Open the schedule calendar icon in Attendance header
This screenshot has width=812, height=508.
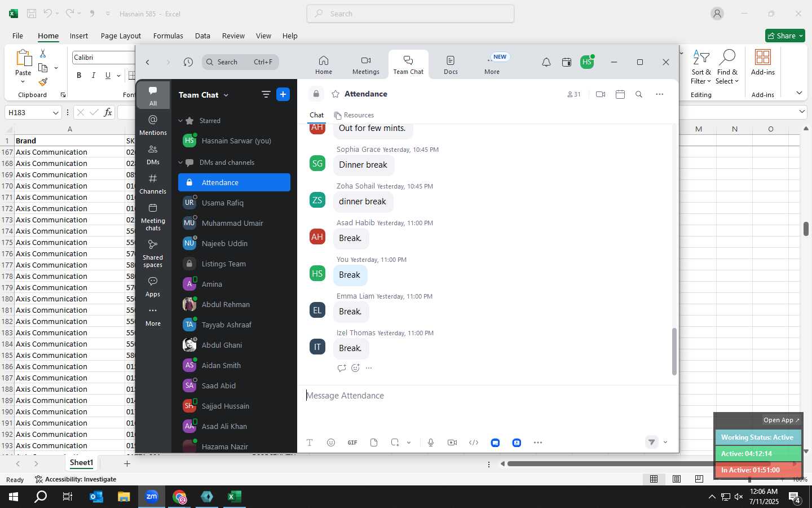pyautogui.click(x=620, y=94)
